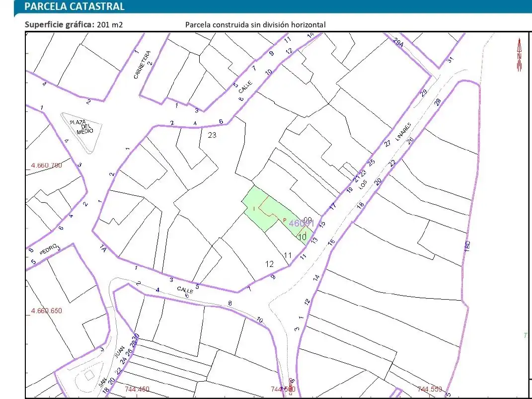
Task: Click the north arrow compass symbol
Action: (519, 55)
